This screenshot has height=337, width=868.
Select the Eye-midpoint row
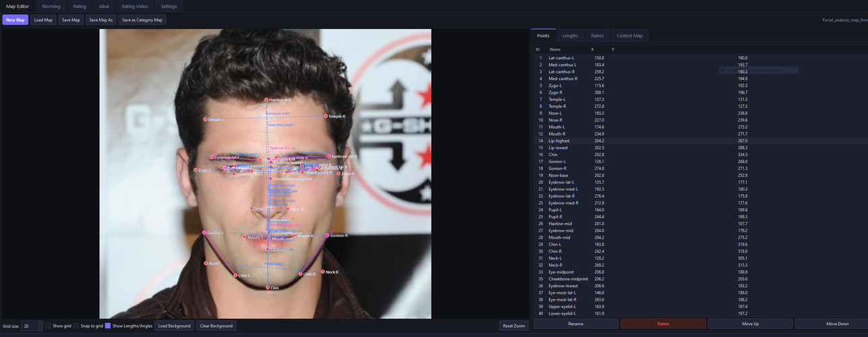point(700,272)
